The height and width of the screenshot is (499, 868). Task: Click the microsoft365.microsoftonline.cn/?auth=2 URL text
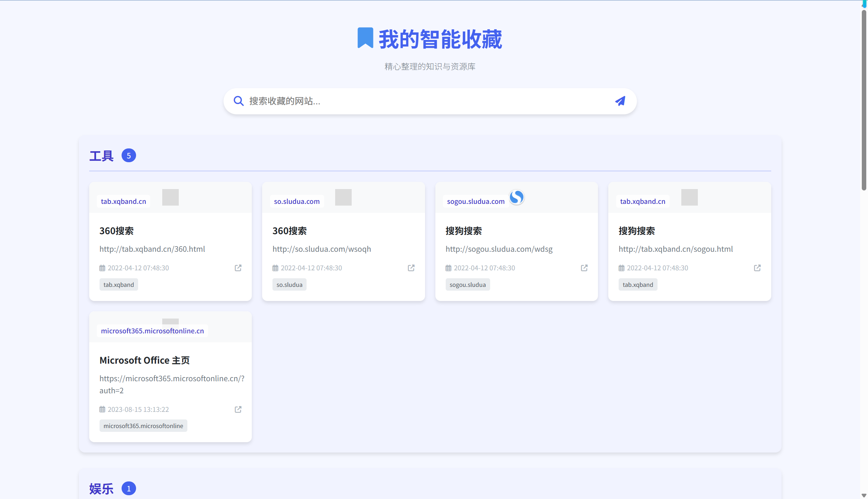[x=172, y=384]
